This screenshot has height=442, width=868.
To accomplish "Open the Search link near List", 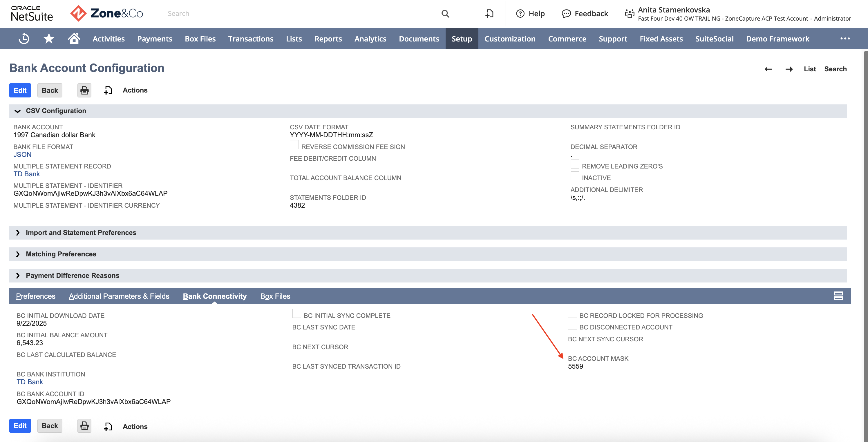I will 835,69.
